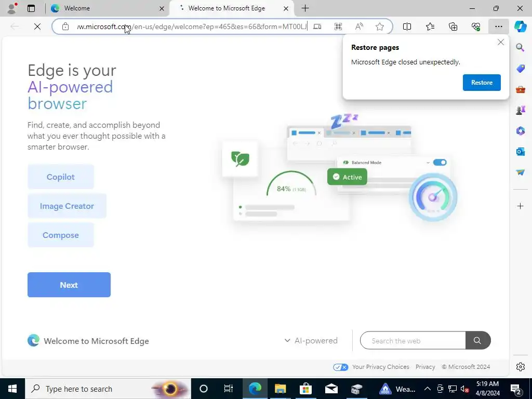532x399 pixels.
Task: Open the Privacy link in footer
Action: (425, 367)
